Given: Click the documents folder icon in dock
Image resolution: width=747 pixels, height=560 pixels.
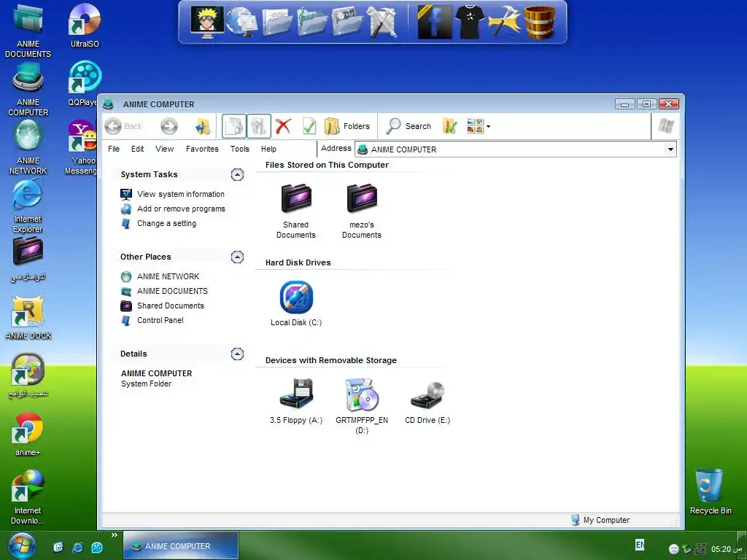Looking at the screenshot, I should point(277,22).
